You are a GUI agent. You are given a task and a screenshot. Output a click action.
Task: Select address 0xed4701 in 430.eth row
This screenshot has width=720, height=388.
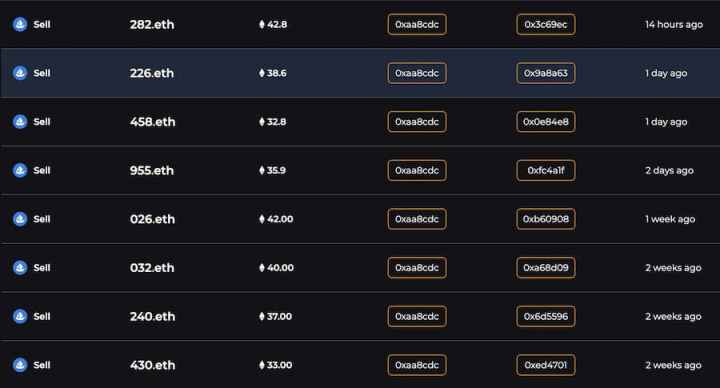[x=546, y=365]
